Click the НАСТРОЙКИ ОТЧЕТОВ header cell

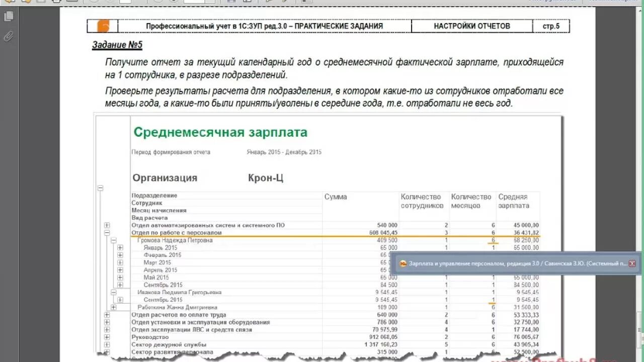[472, 26]
